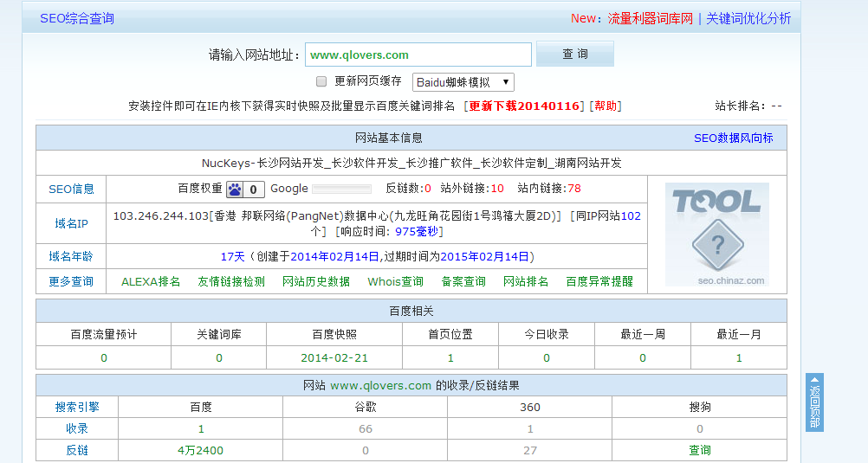Screen dimensions: 868x463
Task: Click the 同IP网站 count 102
Action: pos(631,216)
